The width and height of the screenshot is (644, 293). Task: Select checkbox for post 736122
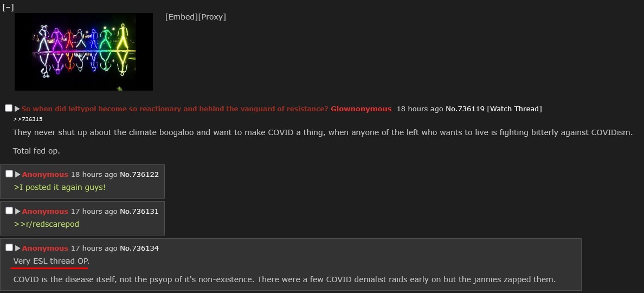pyautogui.click(x=9, y=174)
